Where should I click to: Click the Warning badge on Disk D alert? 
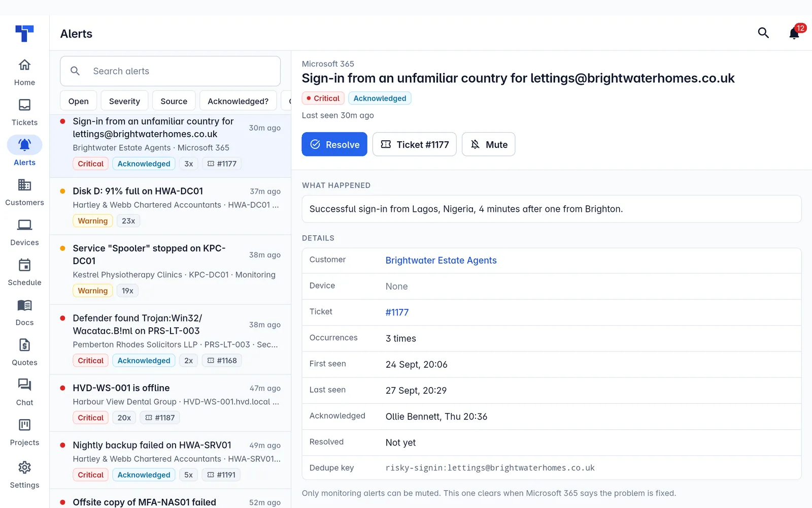click(93, 221)
